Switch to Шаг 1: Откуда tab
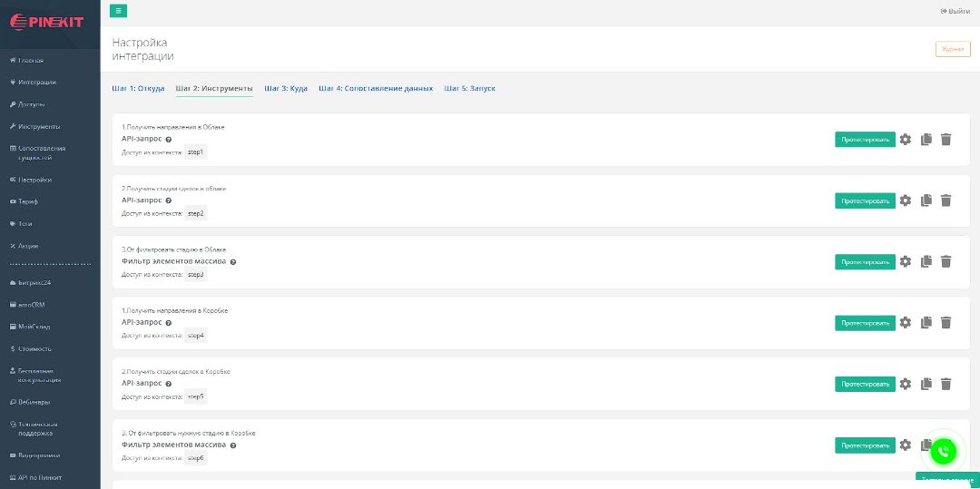 [x=138, y=89]
